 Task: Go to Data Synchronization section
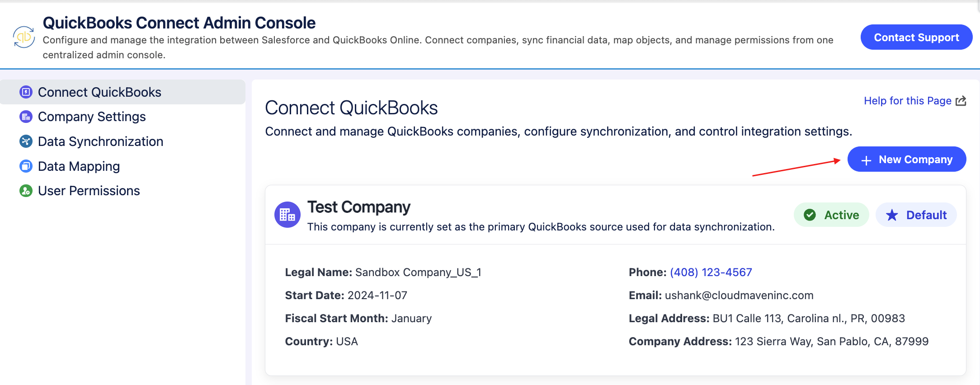coord(123,141)
